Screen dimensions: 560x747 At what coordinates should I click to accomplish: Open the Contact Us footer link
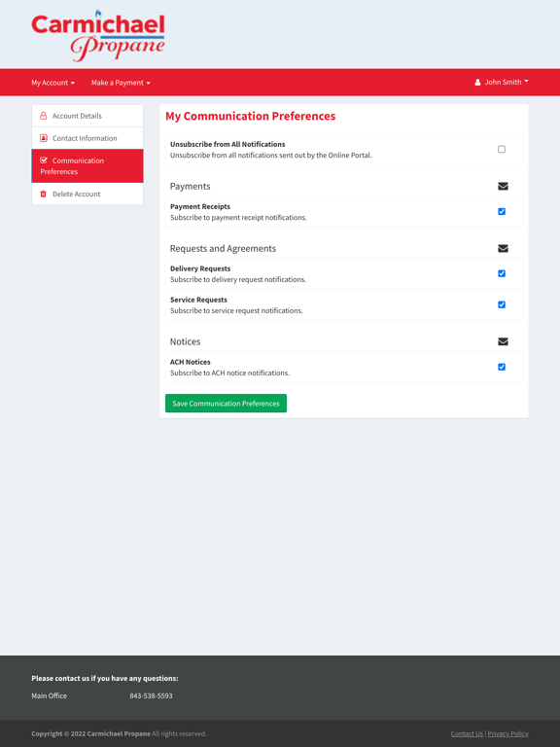467,733
